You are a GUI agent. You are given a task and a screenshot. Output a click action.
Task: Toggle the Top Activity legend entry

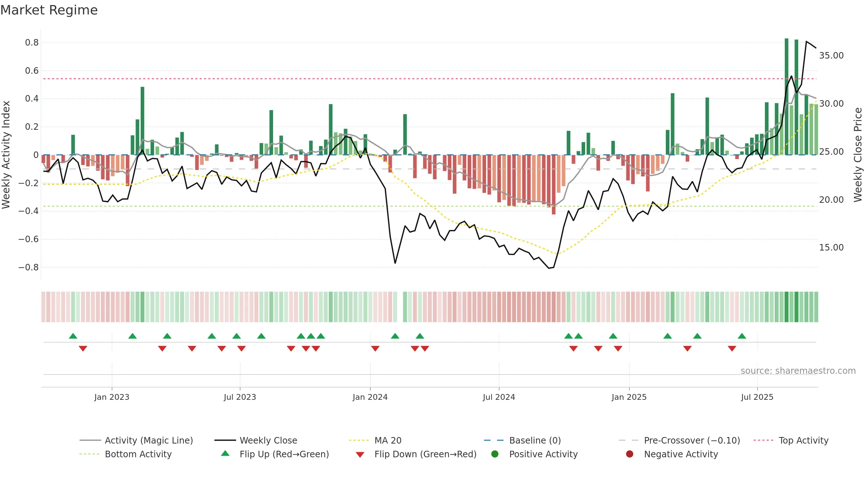pos(791,440)
